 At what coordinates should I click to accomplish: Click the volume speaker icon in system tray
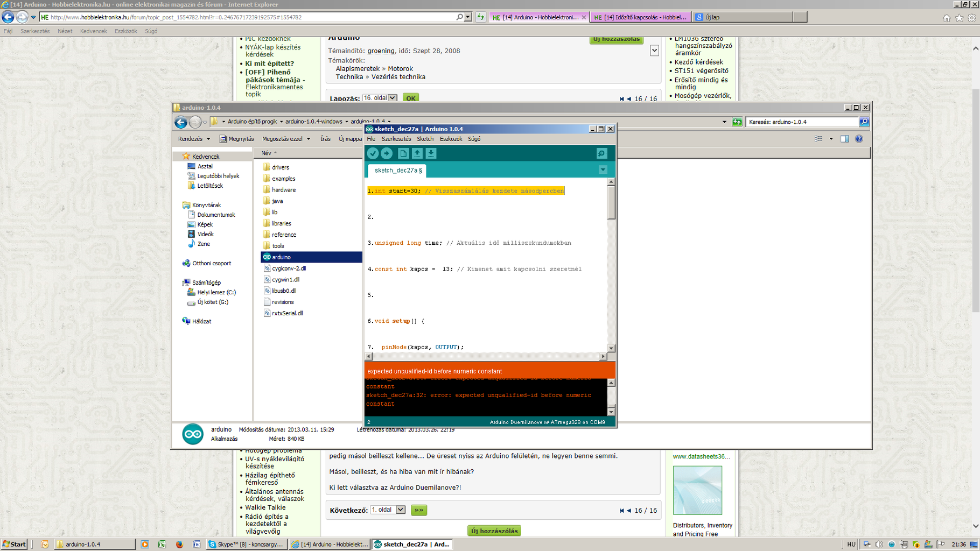[x=879, y=545]
